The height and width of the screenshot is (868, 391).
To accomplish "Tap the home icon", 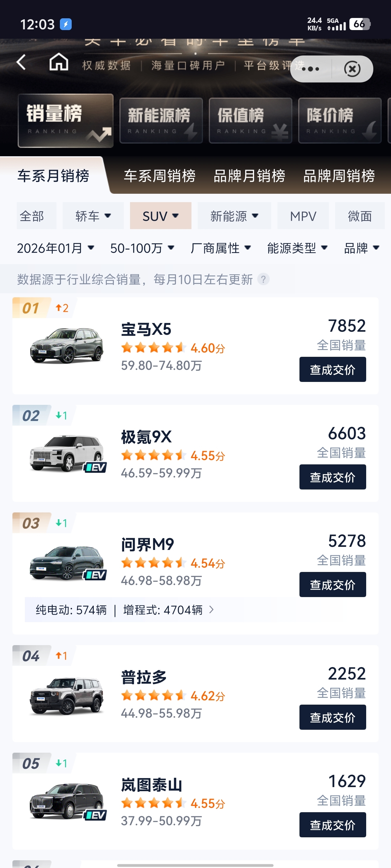I will [x=59, y=62].
